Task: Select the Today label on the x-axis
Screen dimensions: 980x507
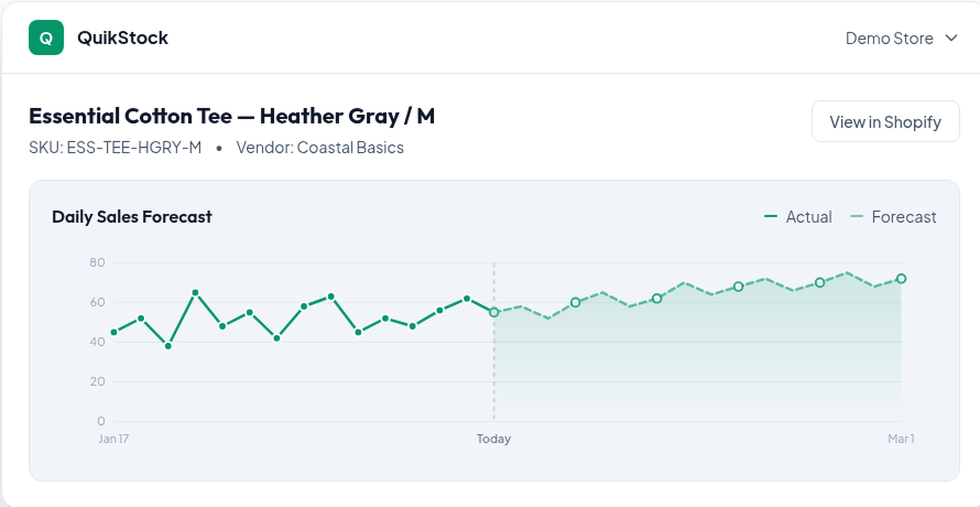Action: click(493, 439)
